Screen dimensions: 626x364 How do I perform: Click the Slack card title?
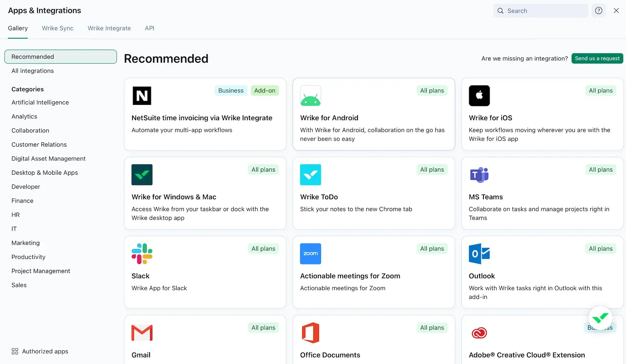tap(141, 276)
